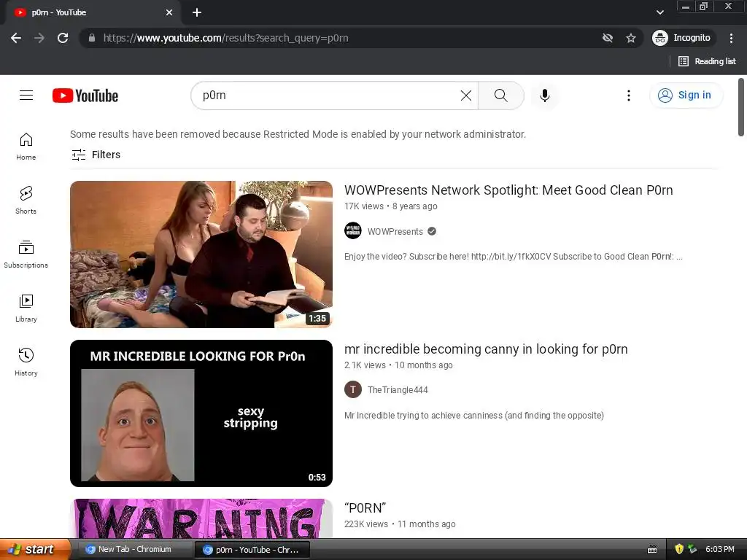Click the keyboard tray icon
This screenshot has width=747, height=560.
coord(652,550)
